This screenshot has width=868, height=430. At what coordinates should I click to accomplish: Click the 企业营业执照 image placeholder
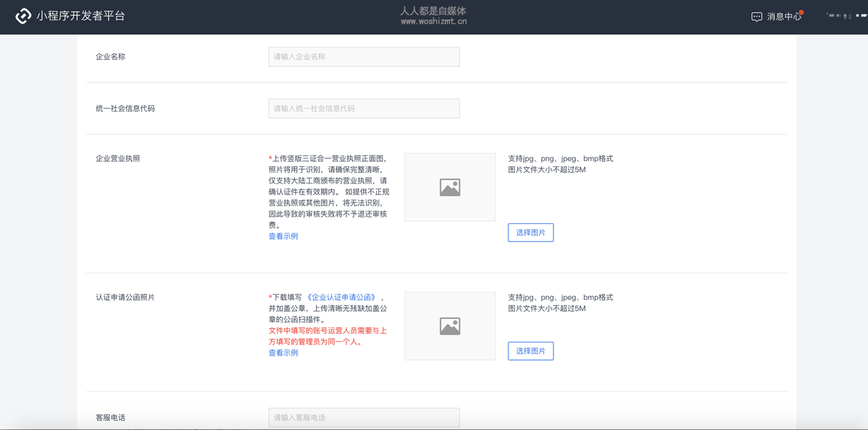(450, 187)
